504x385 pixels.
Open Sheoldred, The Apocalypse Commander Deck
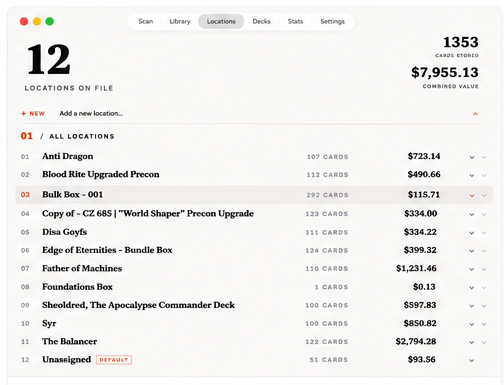138,305
